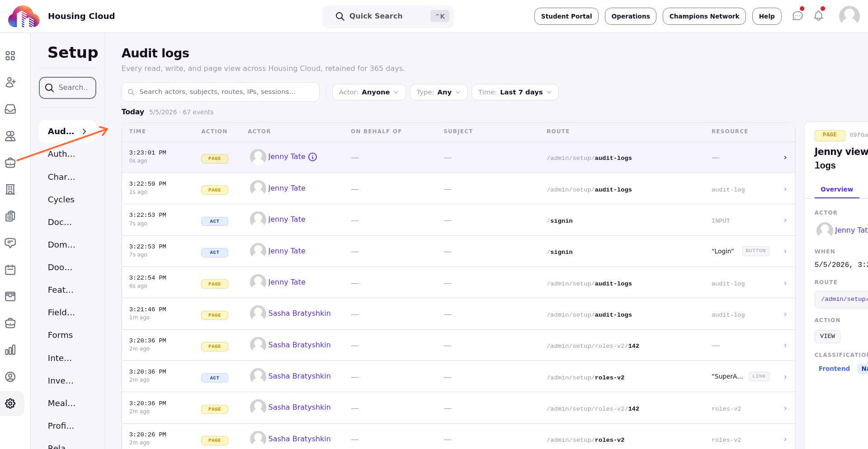Click the Champions Network button

[x=704, y=16]
